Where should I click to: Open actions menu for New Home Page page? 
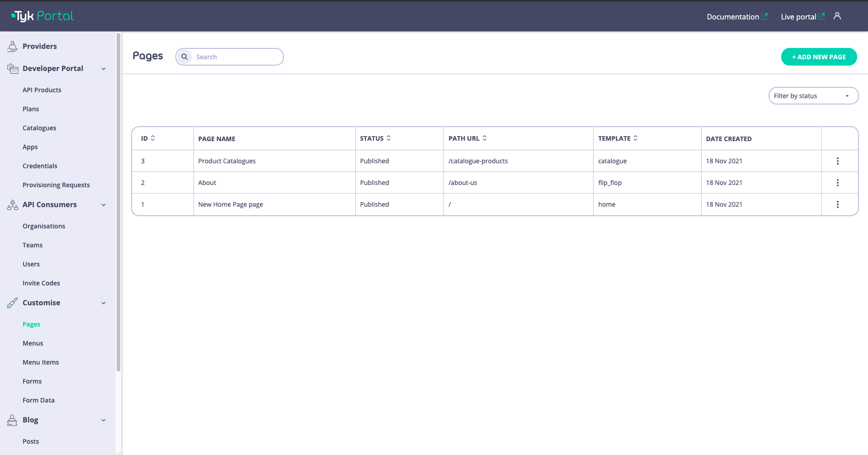838,204
